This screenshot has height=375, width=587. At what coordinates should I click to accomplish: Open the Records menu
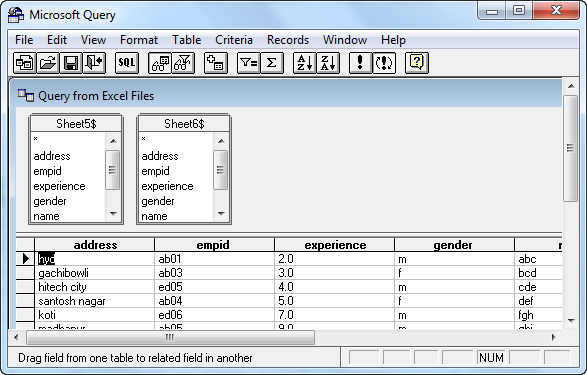288,40
